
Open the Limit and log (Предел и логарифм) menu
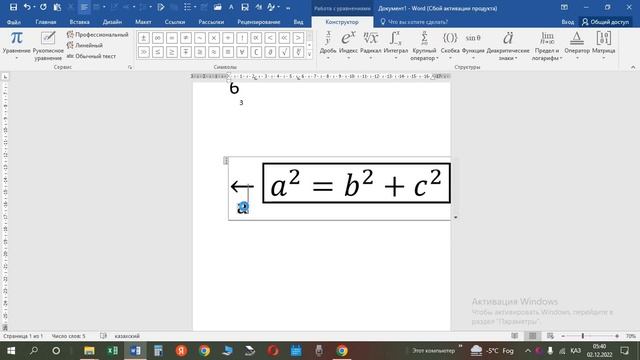pos(547,46)
